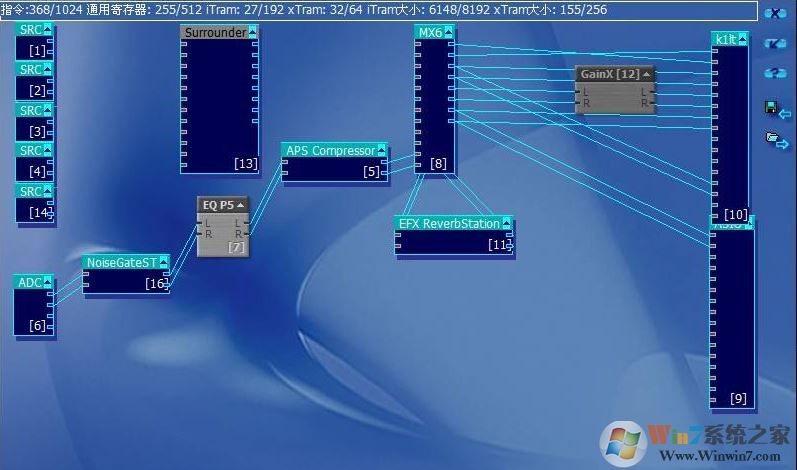Open help with the question mark icon
Viewport: 797px width, 470px height.
774,74
